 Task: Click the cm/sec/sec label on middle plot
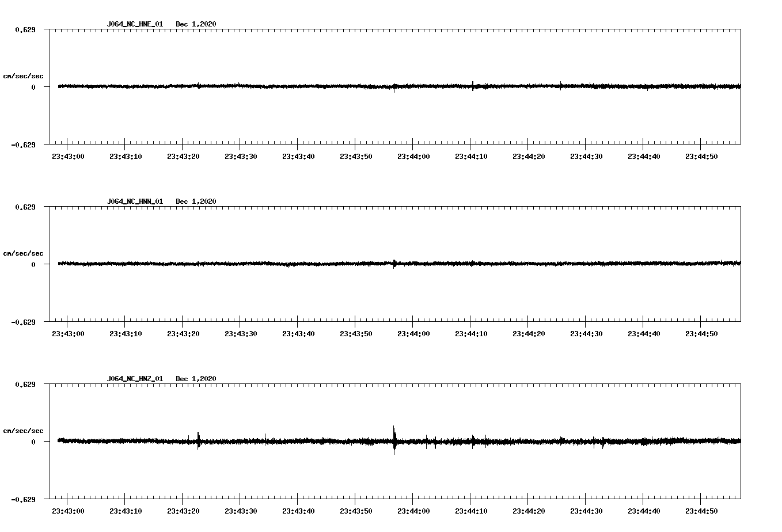24,253
